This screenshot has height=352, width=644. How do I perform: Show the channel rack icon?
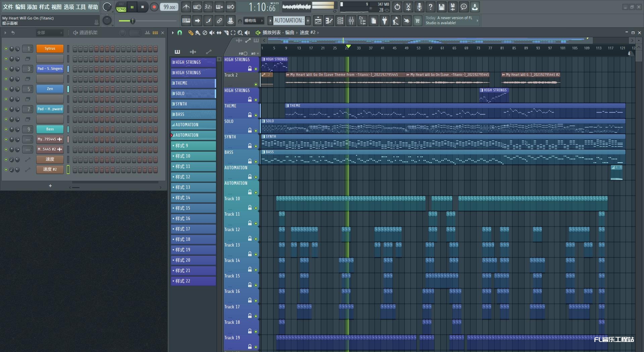pyautogui.click(x=340, y=21)
